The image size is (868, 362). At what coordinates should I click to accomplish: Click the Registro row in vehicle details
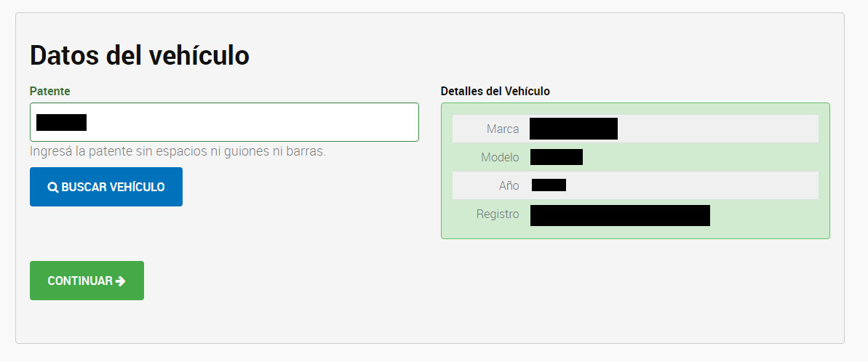(635, 214)
